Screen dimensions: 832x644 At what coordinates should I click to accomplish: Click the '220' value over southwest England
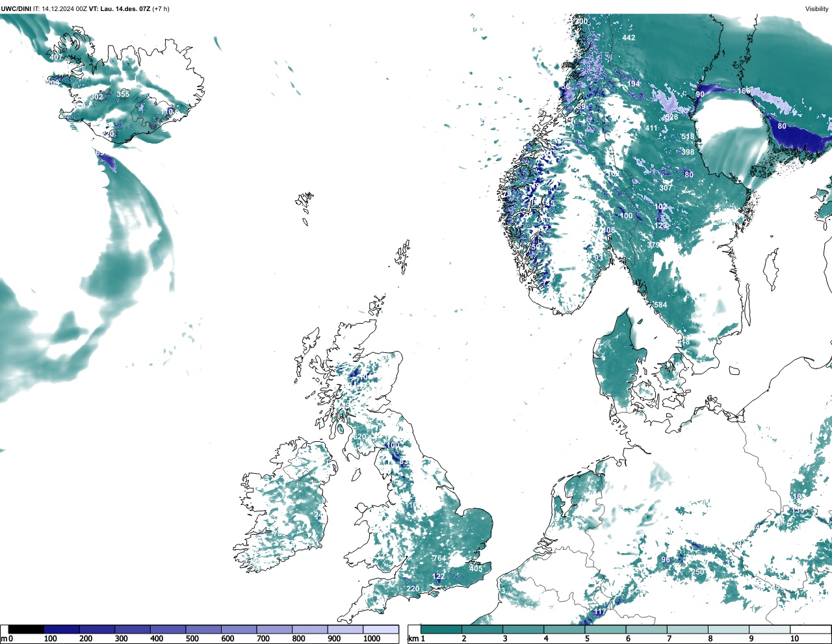[x=413, y=589]
